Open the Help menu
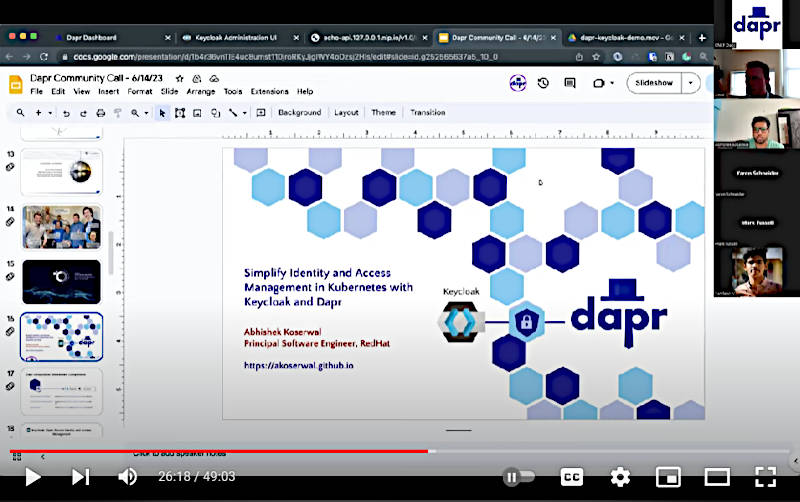Image resolution: width=800 pixels, height=502 pixels. click(305, 91)
